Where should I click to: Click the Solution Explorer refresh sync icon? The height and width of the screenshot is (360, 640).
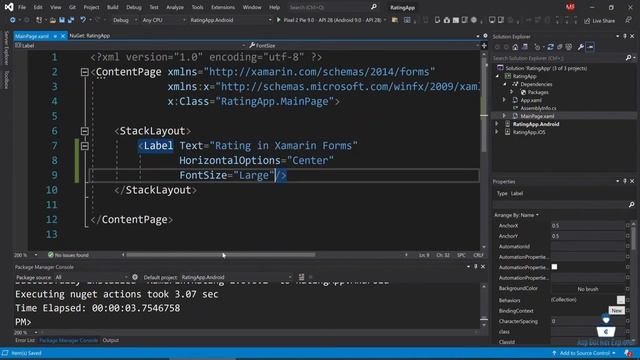click(x=550, y=47)
